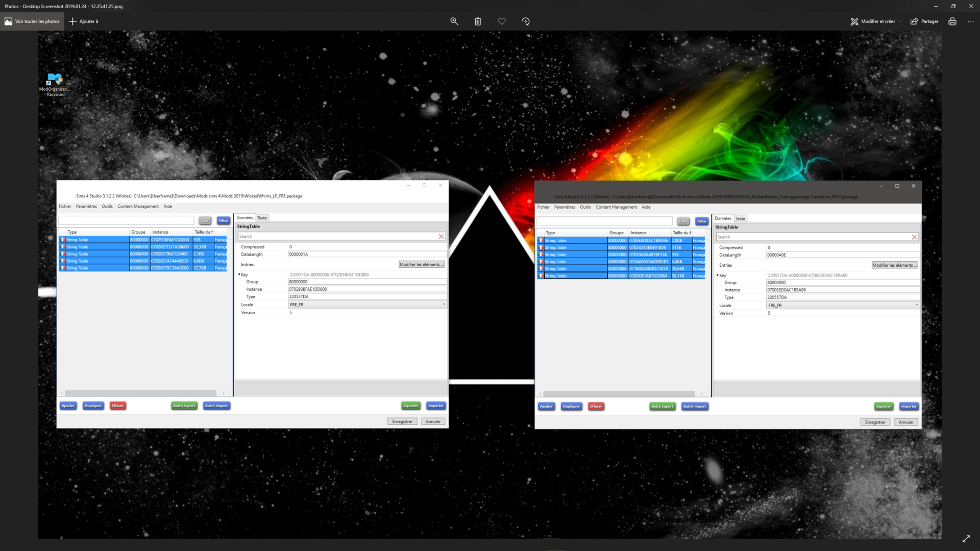Open the Photos three-dot more options menu
Screen dimensions: 980x551
tap(971, 21)
